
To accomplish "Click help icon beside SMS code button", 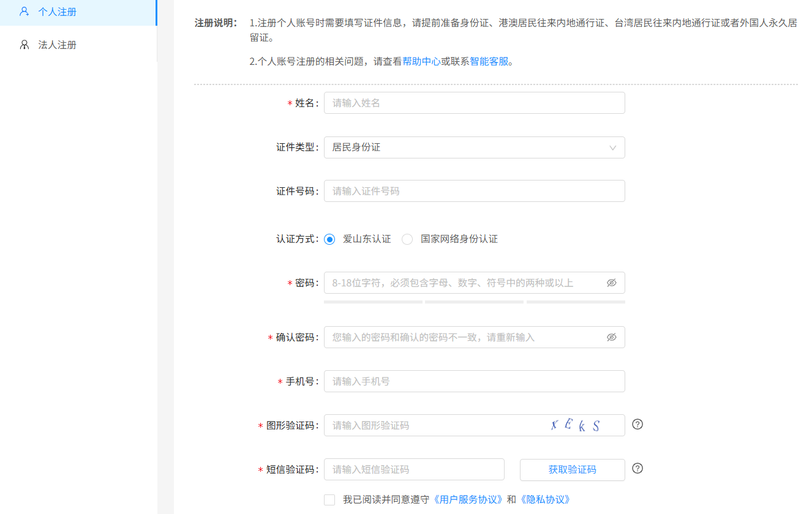I will coord(637,469).
